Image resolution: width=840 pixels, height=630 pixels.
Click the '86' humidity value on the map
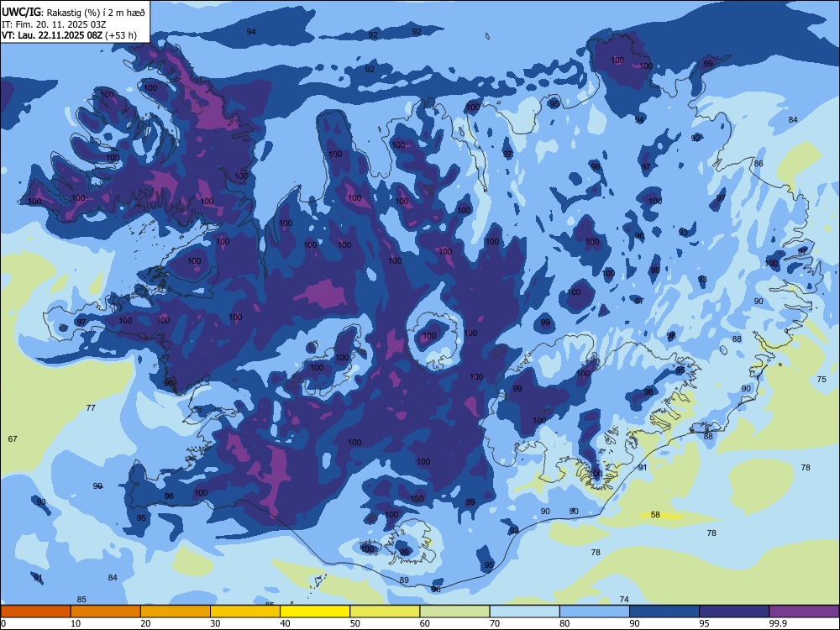(759, 164)
